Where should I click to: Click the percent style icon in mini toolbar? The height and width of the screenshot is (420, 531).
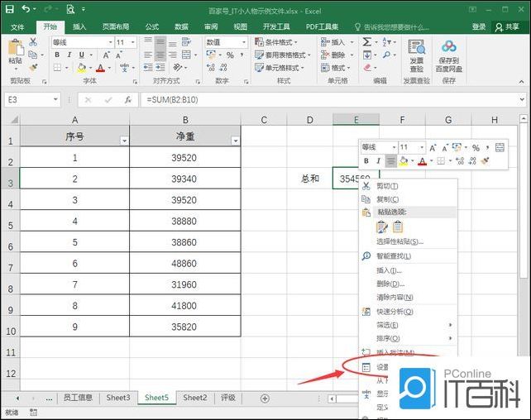tap(476, 147)
